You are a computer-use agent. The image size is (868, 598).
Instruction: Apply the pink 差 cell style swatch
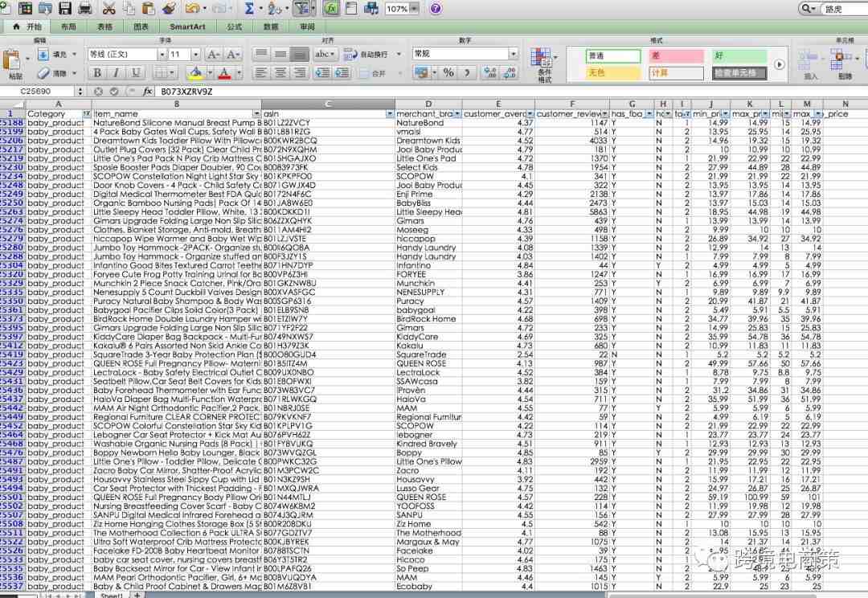coord(676,56)
